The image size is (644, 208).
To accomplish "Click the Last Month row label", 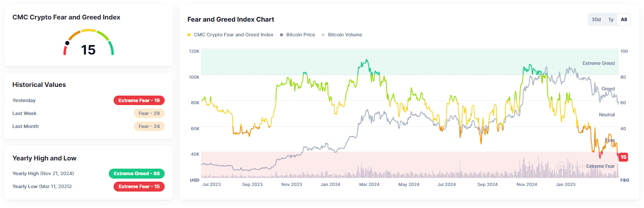I will point(25,126).
